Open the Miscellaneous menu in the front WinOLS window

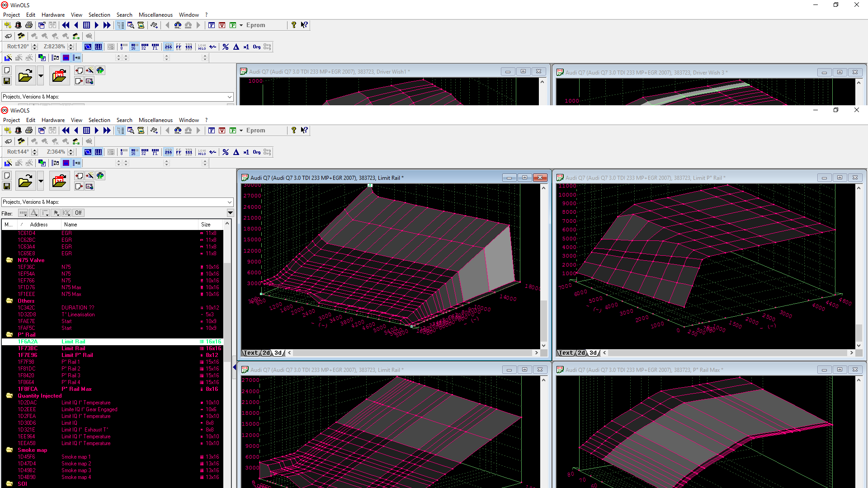point(156,120)
